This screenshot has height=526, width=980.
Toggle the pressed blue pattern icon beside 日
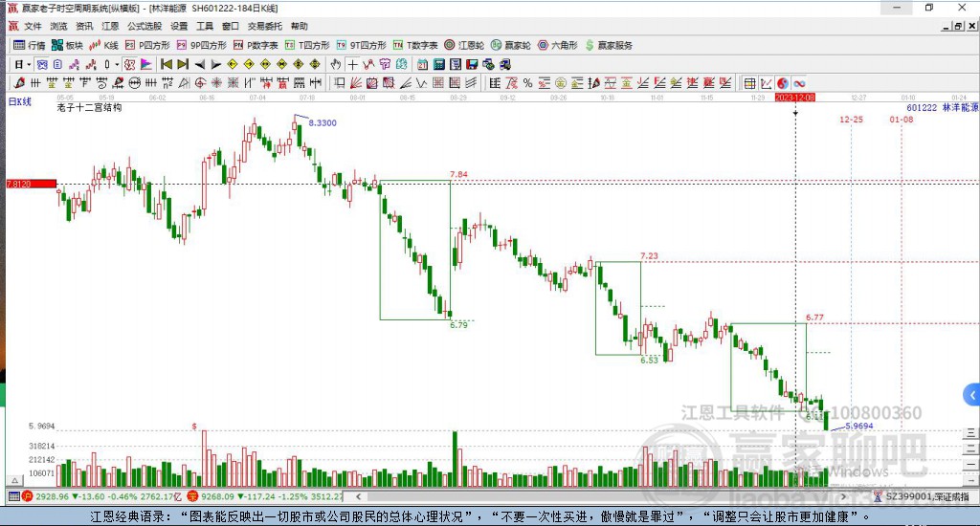(x=42, y=64)
